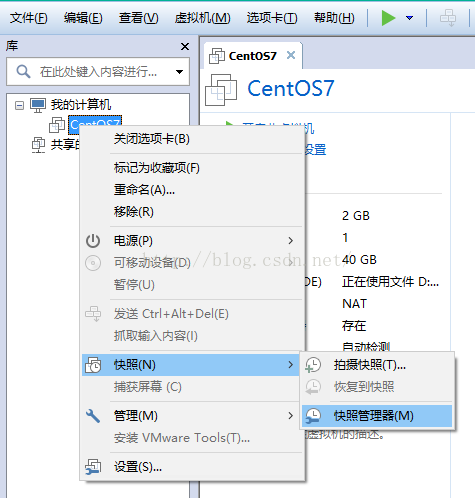Click 恢复到快照 in submenu
475x498 pixels.
click(x=377, y=387)
